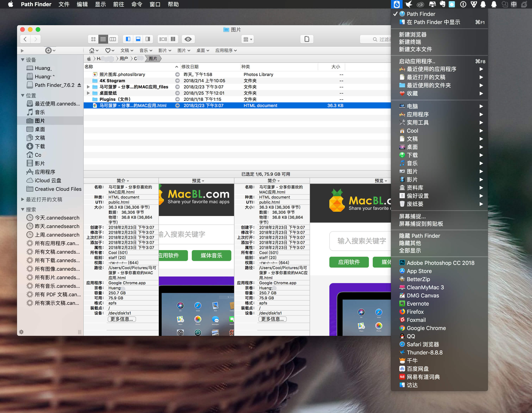Open the left 简介 panel dropdown
Image resolution: width=532 pixels, height=413 pixels.
[123, 181]
